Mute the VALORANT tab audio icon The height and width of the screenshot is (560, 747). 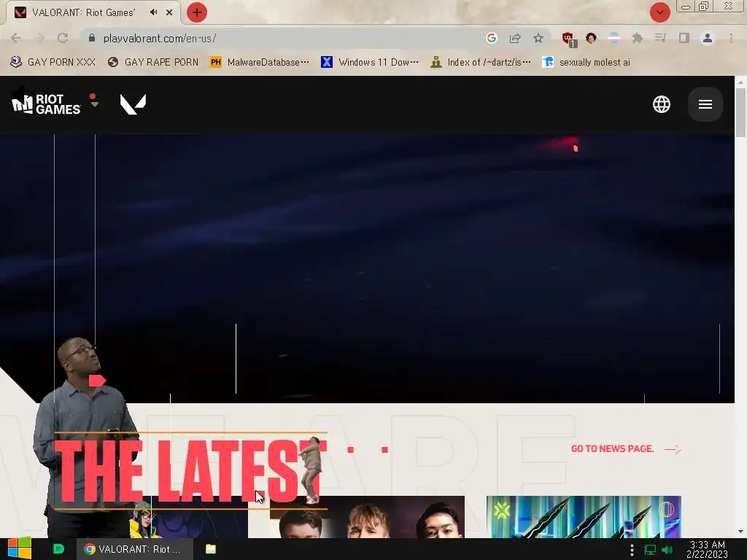153,12
